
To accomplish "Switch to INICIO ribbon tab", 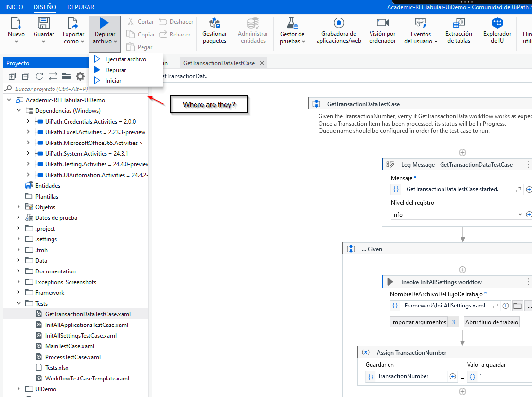I will [x=14, y=7].
